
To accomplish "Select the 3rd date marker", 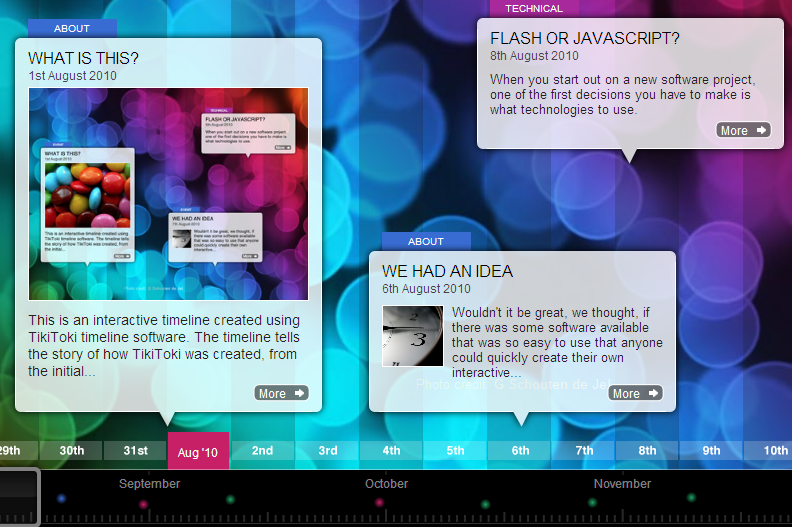I will coord(328,450).
